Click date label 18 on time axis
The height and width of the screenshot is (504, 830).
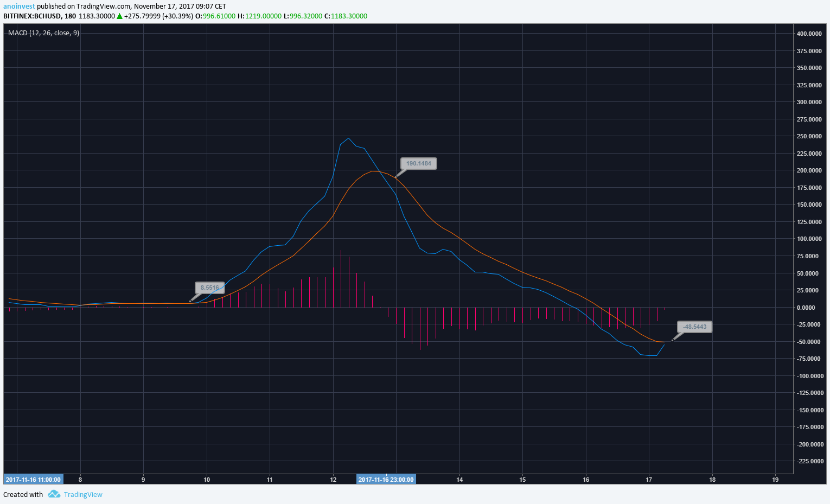click(712, 480)
